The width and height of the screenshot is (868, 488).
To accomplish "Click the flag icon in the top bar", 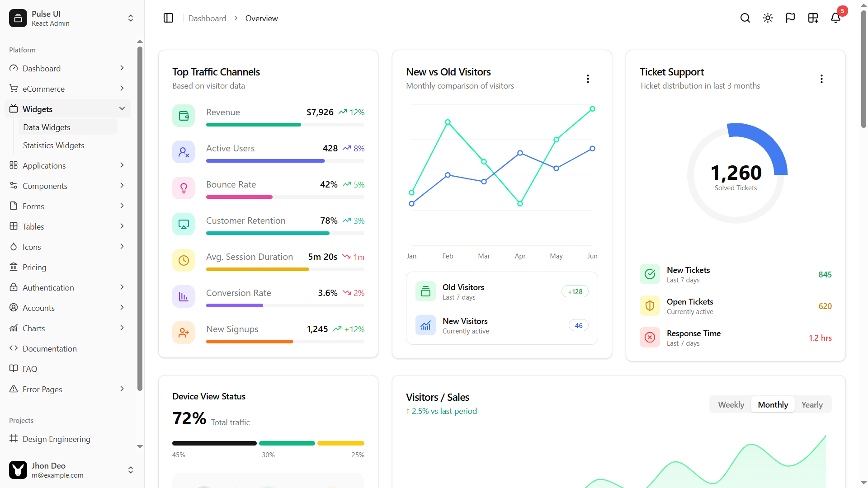I will [x=790, y=18].
